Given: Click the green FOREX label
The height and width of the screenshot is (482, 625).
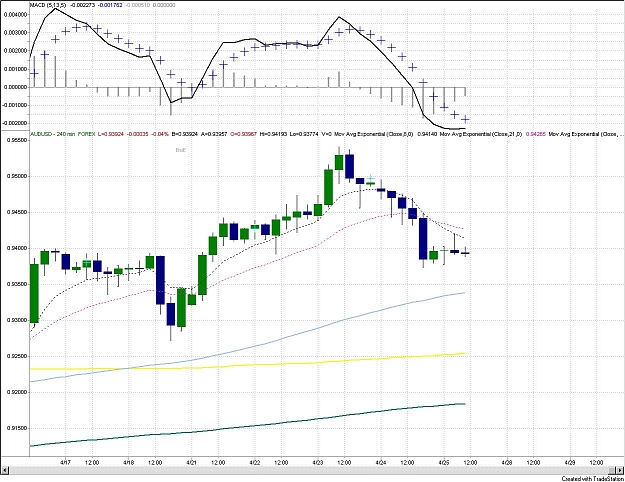Looking at the screenshot, I should (x=86, y=134).
